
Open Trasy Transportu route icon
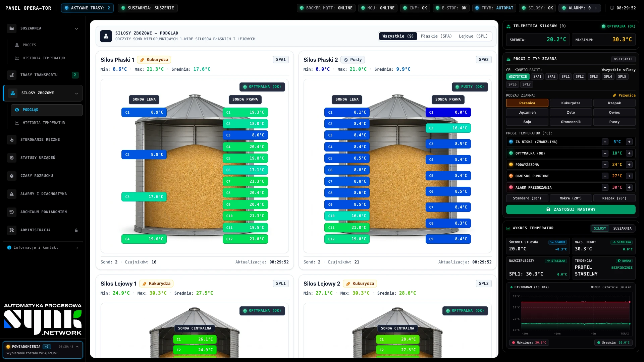12,75
